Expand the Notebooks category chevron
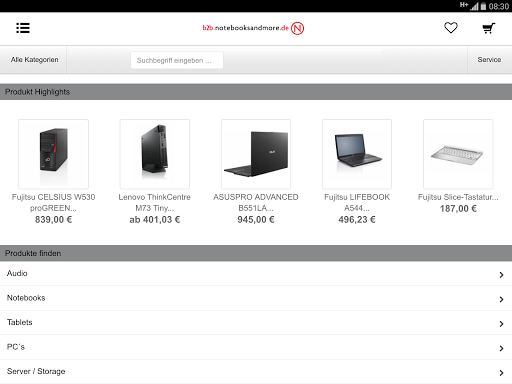 [x=501, y=299]
